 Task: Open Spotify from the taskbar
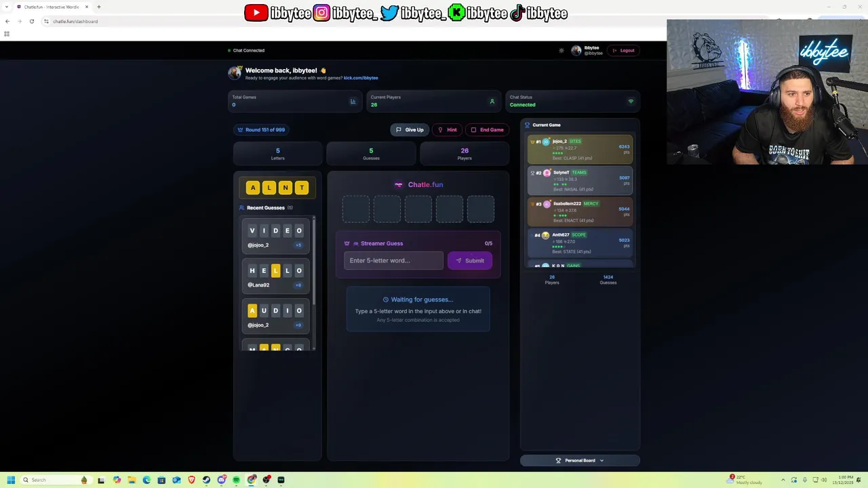pyautogui.click(x=236, y=480)
